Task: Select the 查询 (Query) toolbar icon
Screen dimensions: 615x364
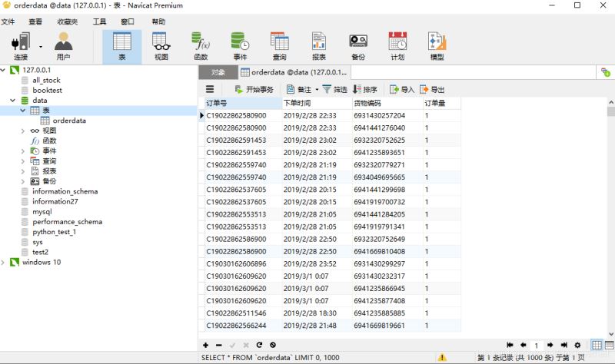Action: 279,46
